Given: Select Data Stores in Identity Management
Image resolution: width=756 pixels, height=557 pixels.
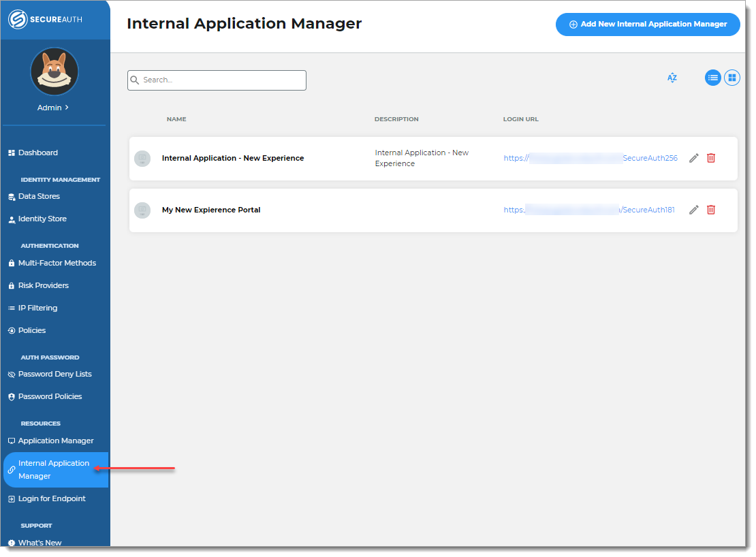Looking at the screenshot, I should (x=37, y=196).
